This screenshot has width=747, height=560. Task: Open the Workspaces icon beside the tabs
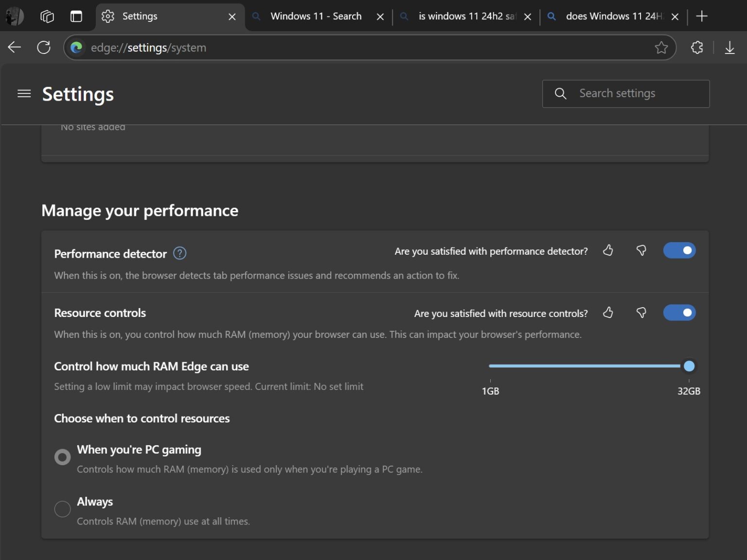pos(47,16)
